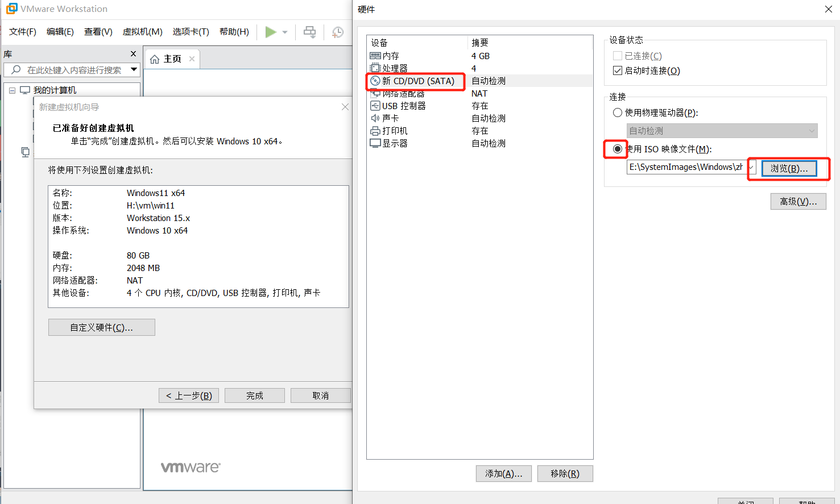Select the sound card (声卡) speaker icon
The width and height of the screenshot is (840, 504).
(375, 118)
